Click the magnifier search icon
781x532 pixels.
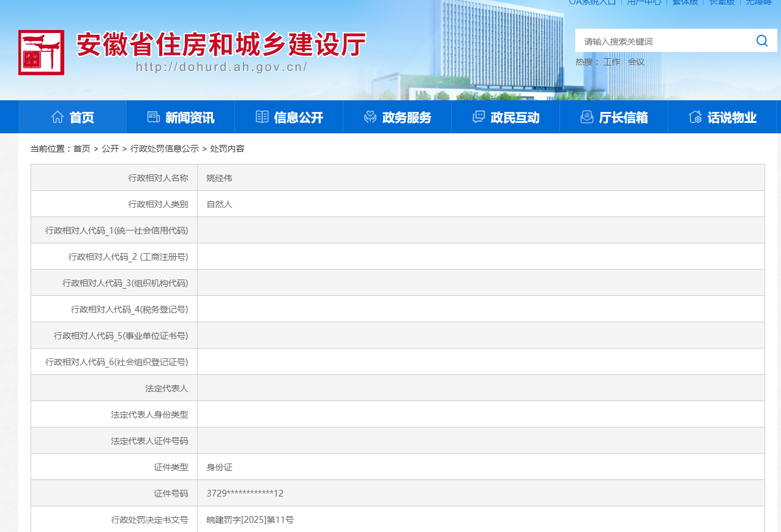point(761,41)
